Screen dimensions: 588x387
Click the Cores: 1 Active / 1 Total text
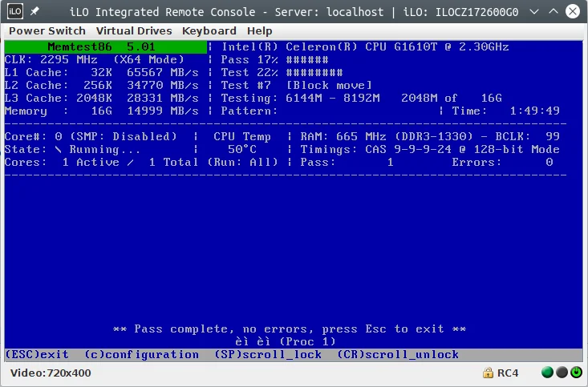[102, 162]
